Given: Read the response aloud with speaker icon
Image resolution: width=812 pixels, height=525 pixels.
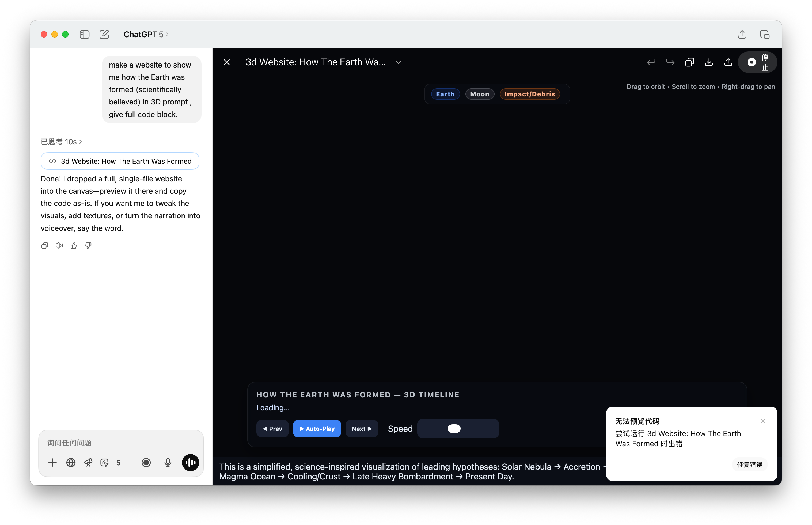Looking at the screenshot, I should point(59,245).
